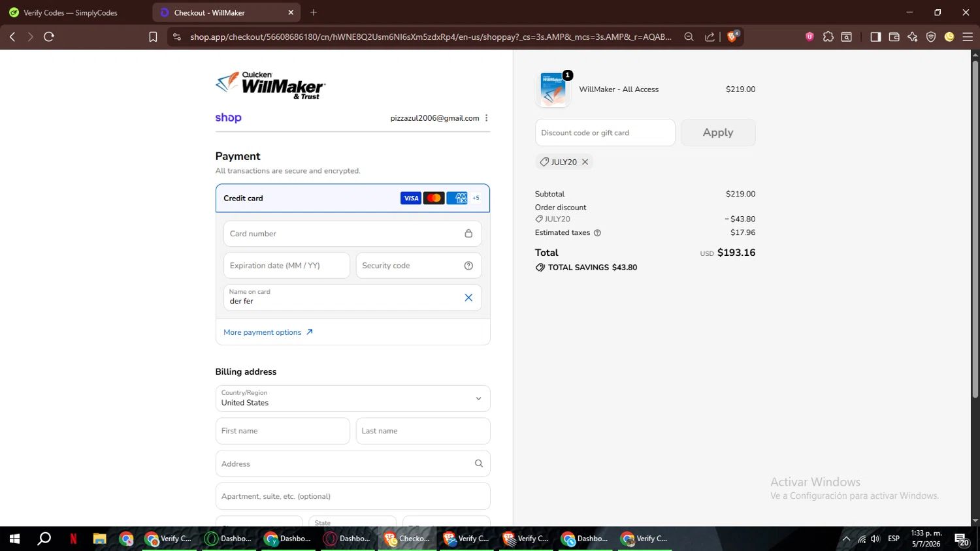Open File Explorer from the taskbar
980x551 pixels.
pos(99,539)
